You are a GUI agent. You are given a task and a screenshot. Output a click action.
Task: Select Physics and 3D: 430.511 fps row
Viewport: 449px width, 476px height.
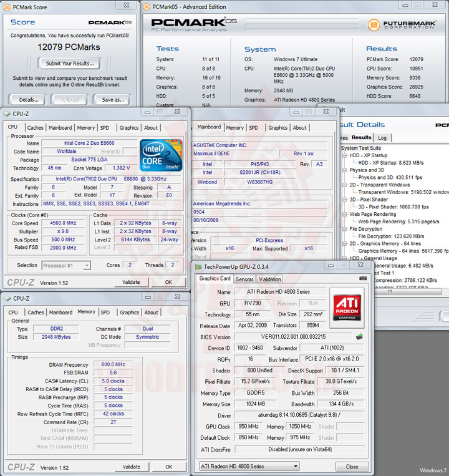[x=390, y=178]
